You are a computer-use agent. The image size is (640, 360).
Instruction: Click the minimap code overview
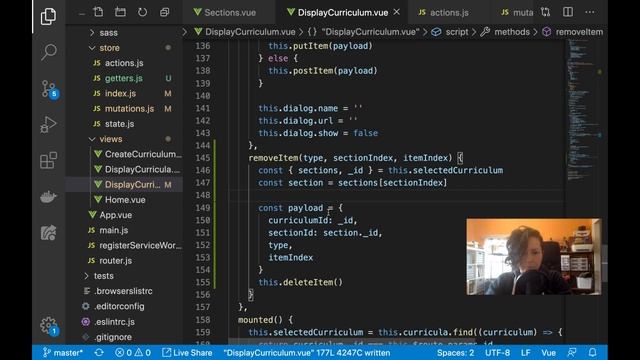pyautogui.click(x=584, y=110)
